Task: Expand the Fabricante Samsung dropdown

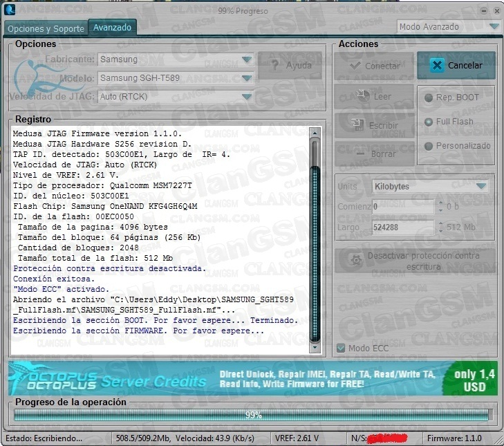Action: (176, 59)
